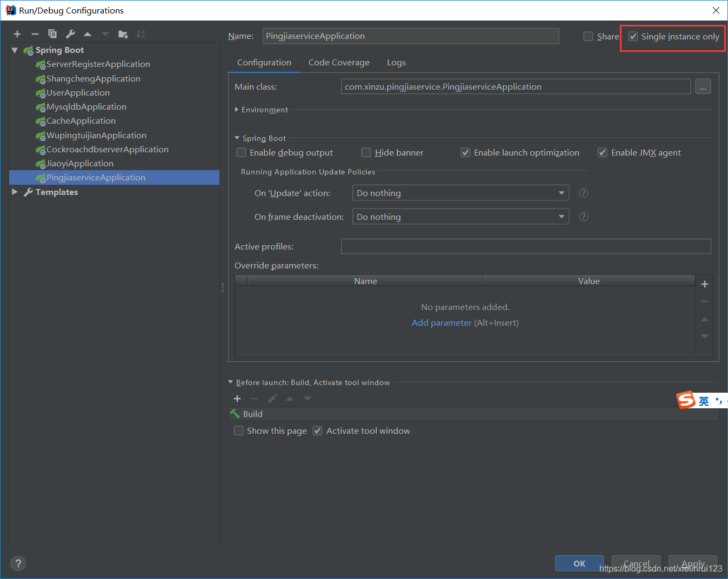This screenshot has width=728, height=579.
Task: Toggle Enable JMX agent checkbox
Action: click(602, 153)
